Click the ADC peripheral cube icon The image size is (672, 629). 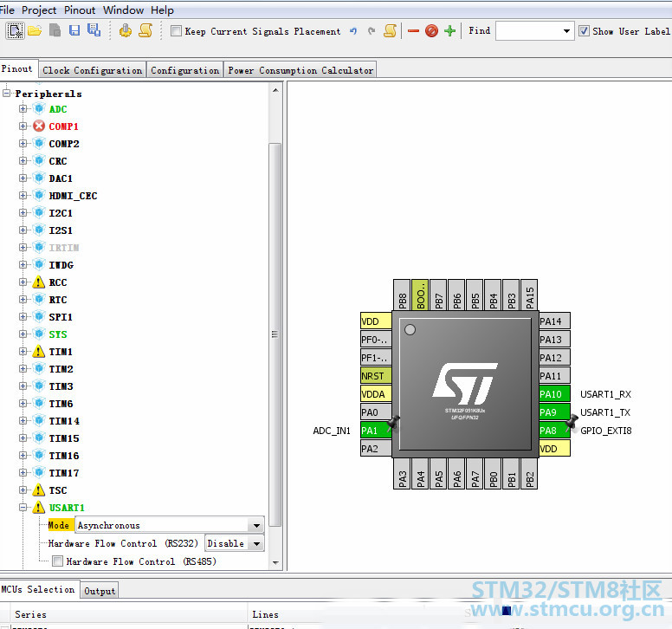pyautogui.click(x=39, y=109)
